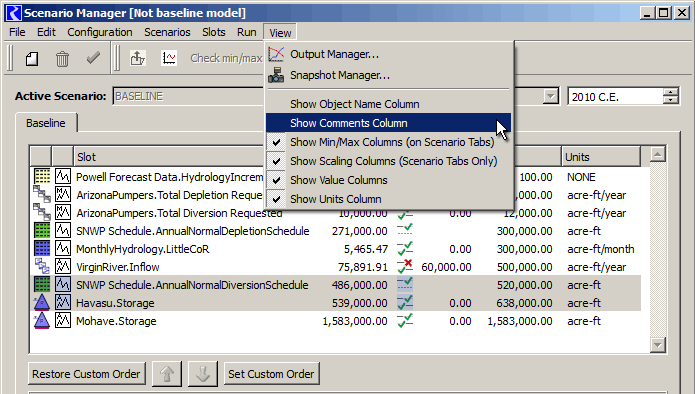Click the status icon for SNWP AnnualNormalDepletionSchedule
Viewport: 695px width, 394px height.
click(405, 230)
